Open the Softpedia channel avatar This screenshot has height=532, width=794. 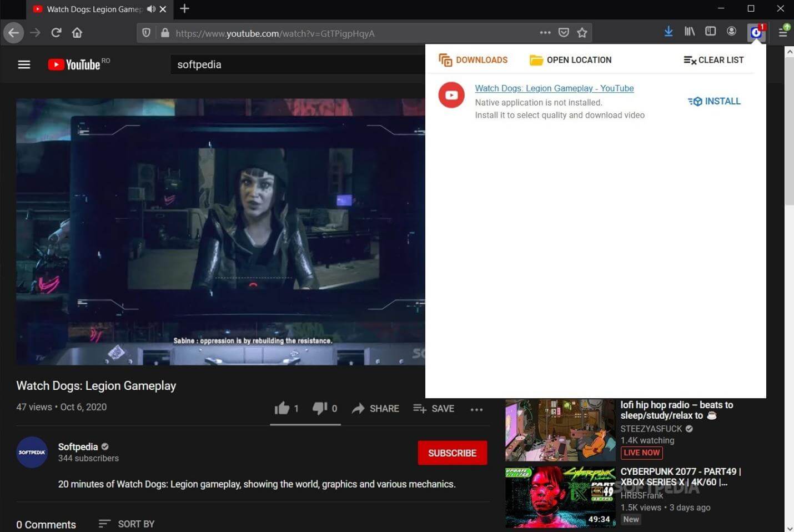[x=32, y=452]
